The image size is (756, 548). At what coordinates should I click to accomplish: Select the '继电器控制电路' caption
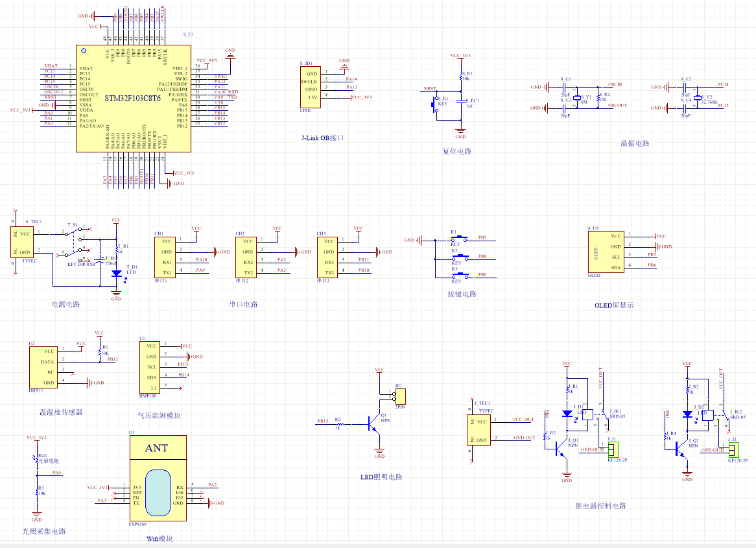click(601, 506)
